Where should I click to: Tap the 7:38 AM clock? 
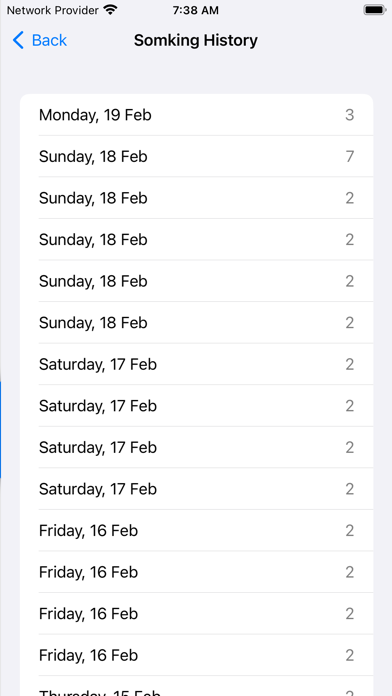[196, 10]
